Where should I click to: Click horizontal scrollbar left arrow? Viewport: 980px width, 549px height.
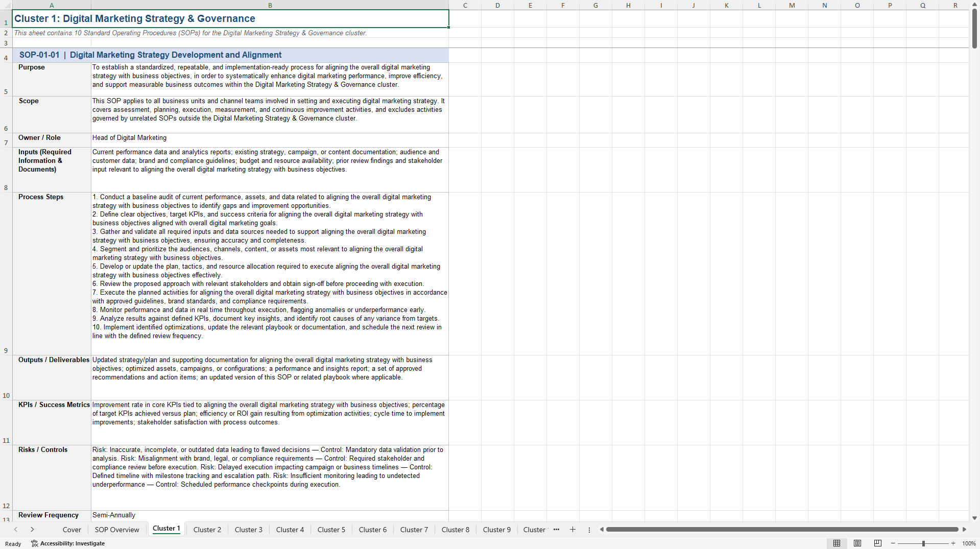tap(602, 530)
